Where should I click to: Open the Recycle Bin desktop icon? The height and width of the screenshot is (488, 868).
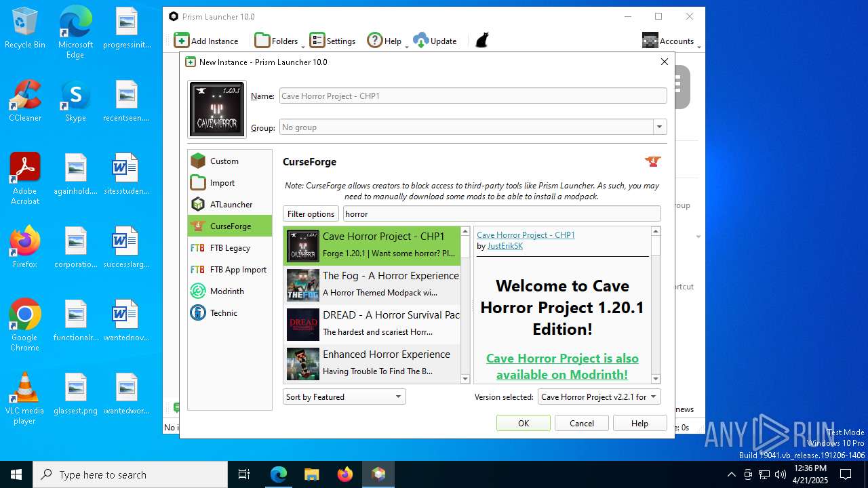click(25, 28)
